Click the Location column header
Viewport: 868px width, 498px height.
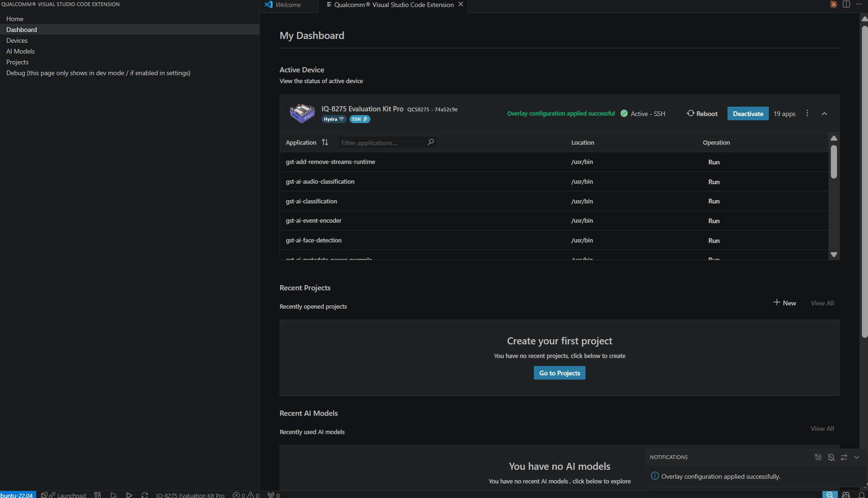click(x=582, y=142)
